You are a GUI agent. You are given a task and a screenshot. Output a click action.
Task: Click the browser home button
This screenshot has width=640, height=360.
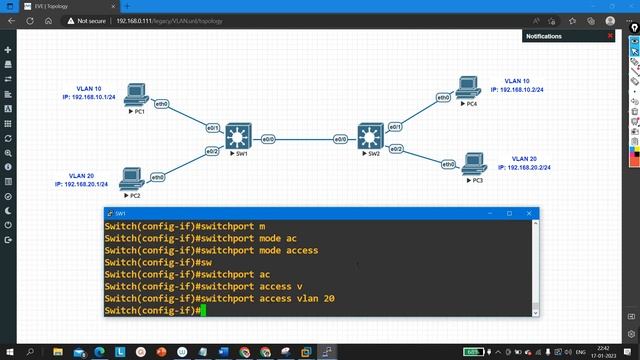pos(48,21)
